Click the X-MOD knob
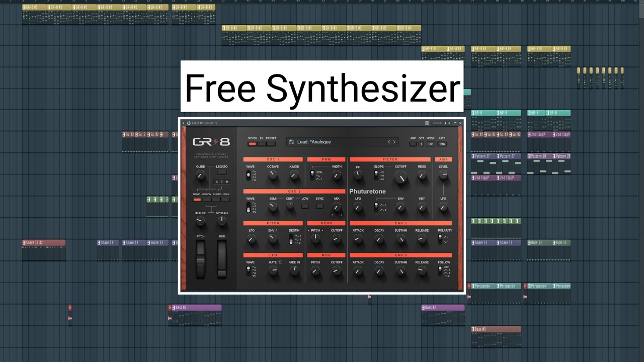Image resolution: width=644 pixels, height=362 pixels. (294, 175)
